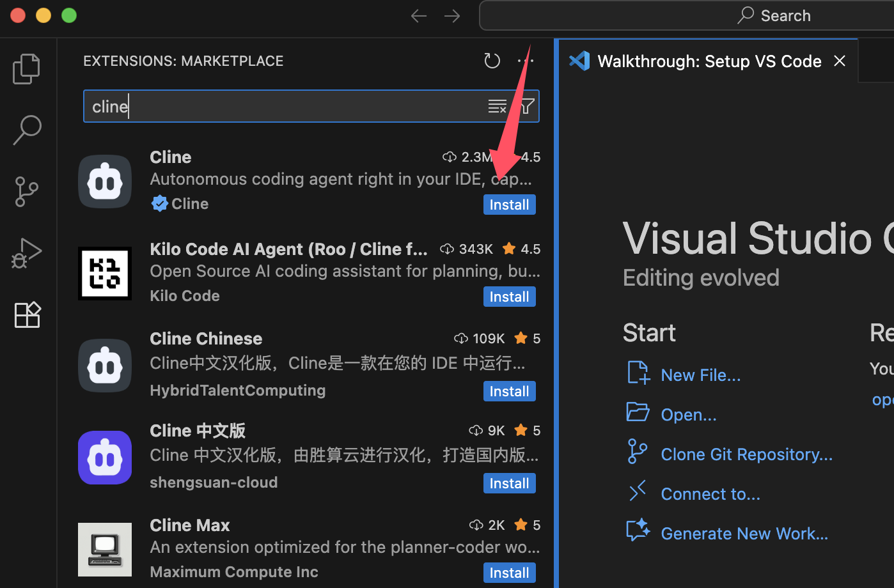The width and height of the screenshot is (894, 588).
Task: Select the Cline Max title
Action: pyautogui.click(x=190, y=525)
